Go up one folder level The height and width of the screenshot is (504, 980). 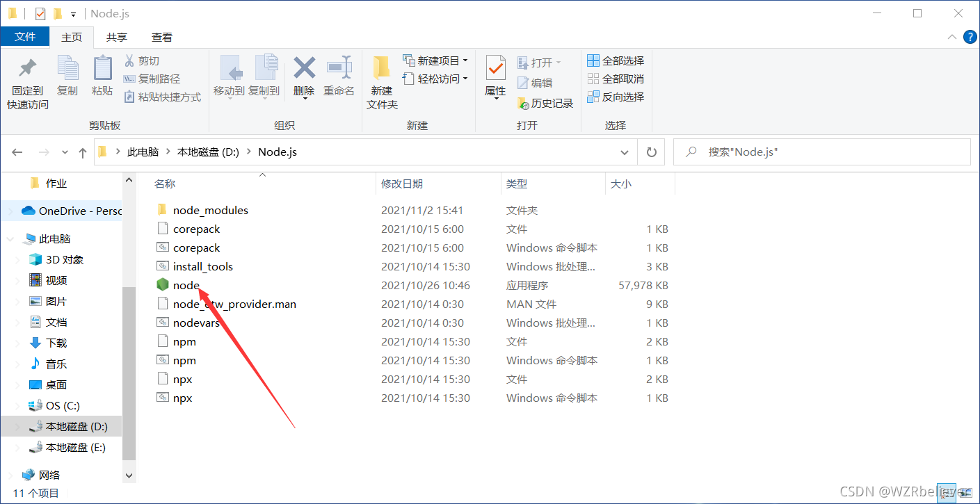pyautogui.click(x=83, y=152)
